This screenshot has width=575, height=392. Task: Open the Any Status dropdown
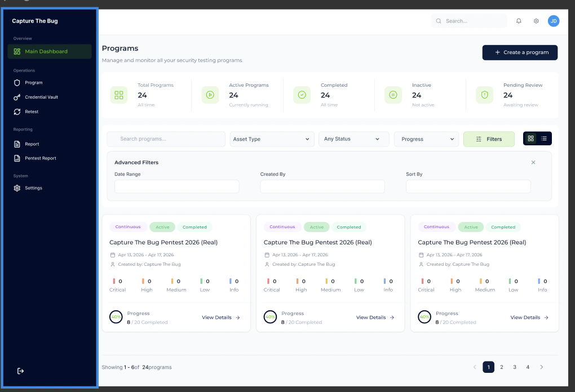(x=353, y=139)
